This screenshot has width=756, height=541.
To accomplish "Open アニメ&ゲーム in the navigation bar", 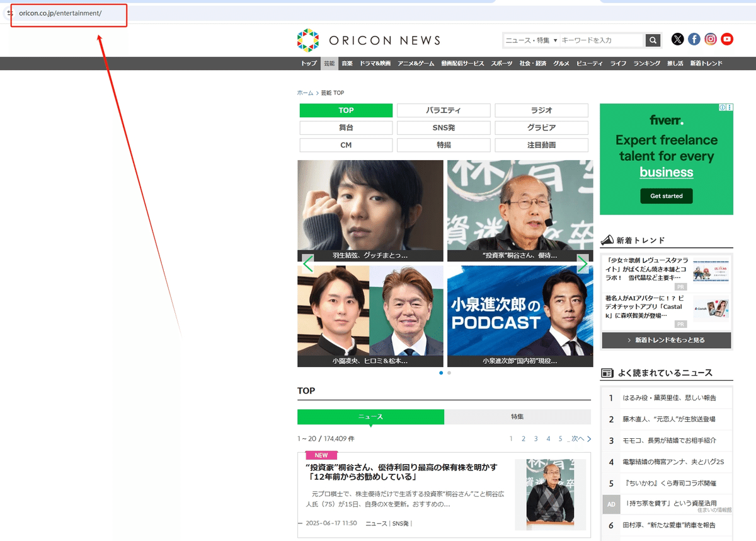I will 416,64.
